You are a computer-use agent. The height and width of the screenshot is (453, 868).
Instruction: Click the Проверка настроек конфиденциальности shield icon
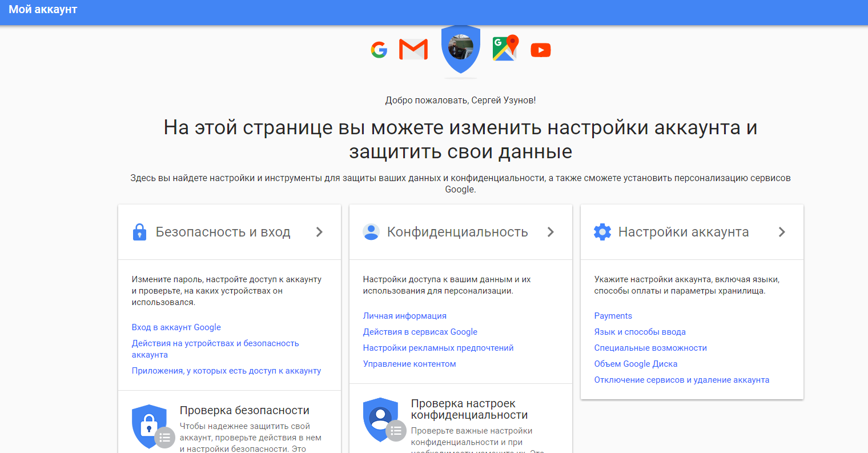[384, 420]
